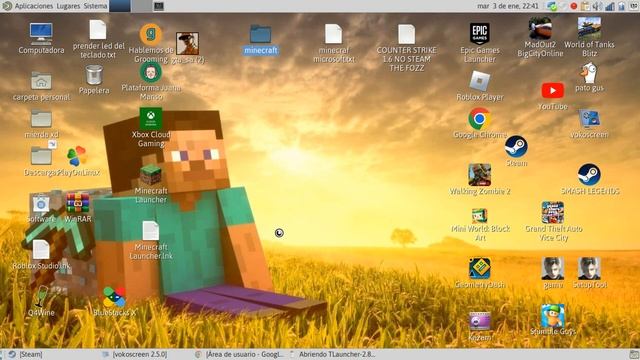Image resolution: width=640 pixels, height=360 pixels.
Task: Open Mini World: Block Art icon
Action: click(x=480, y=216)
